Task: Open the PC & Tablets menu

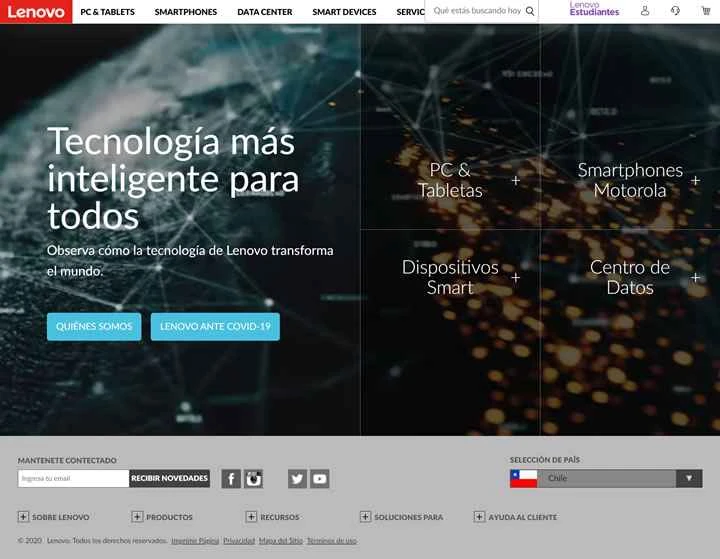Action: pos(107,12)
